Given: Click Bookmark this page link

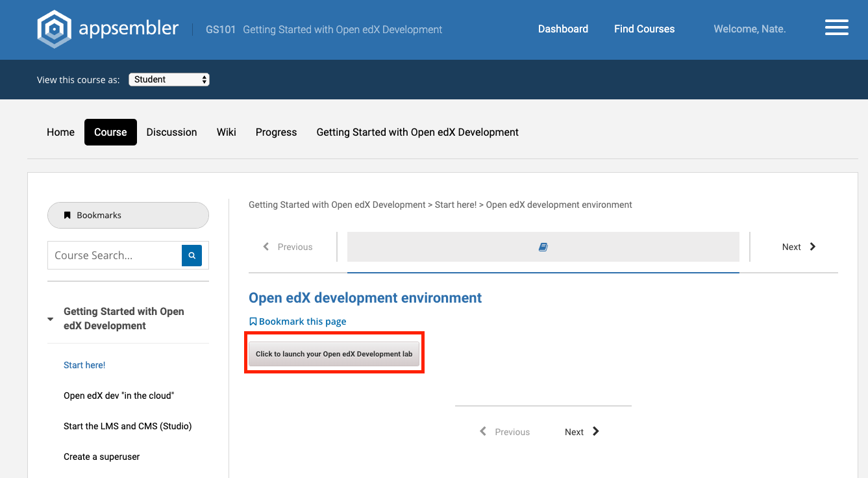Looking at the screenshot, I should click(303, 321).
